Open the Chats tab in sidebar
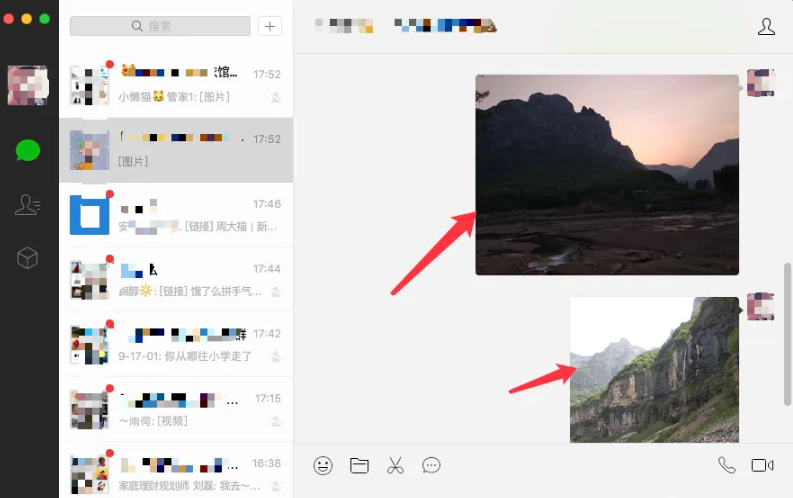 point(28,150)
